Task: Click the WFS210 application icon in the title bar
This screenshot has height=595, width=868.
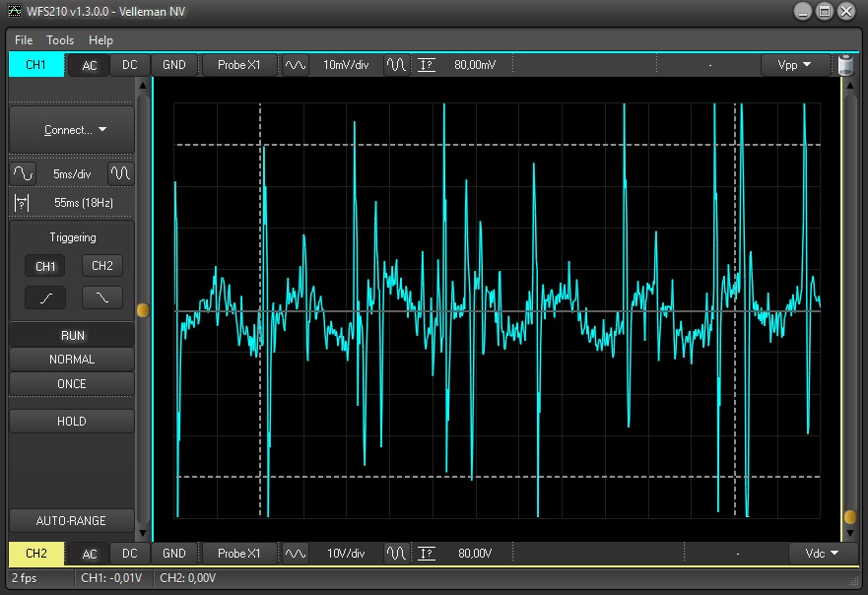Action: click(15, 11)
